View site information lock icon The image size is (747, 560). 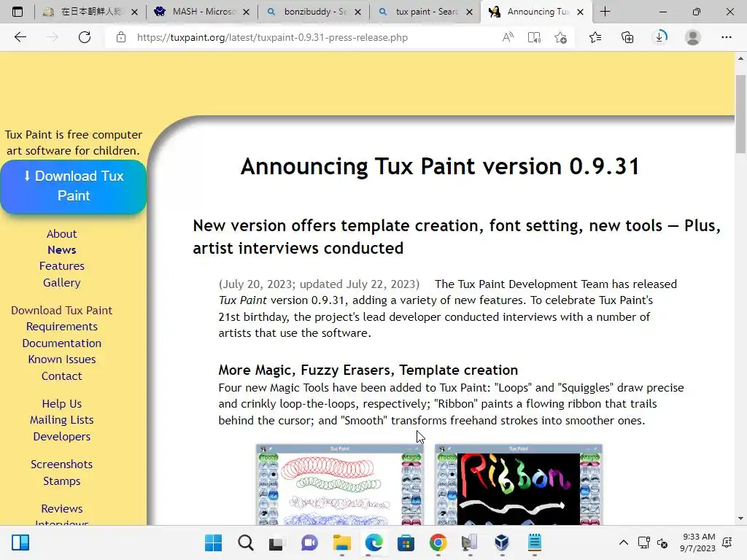coord(121,37)
